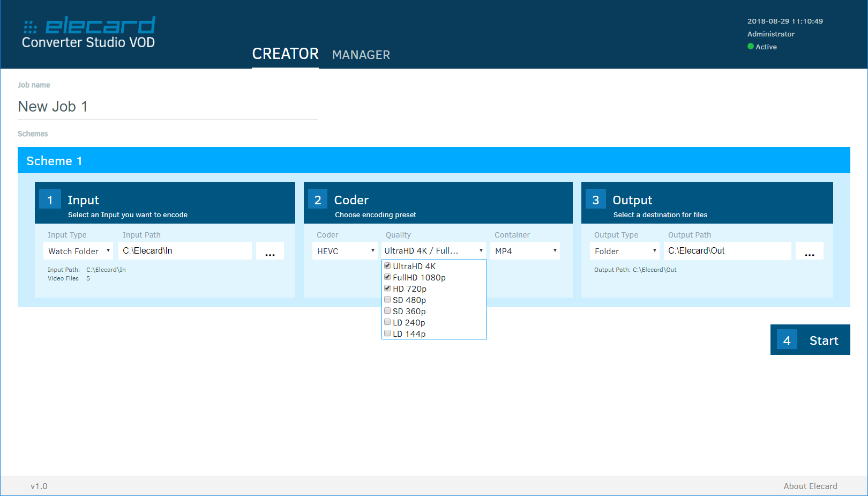Click the step 1 Input badge
The height and width of the screenshot is (496, 868).
click(50, 198)
